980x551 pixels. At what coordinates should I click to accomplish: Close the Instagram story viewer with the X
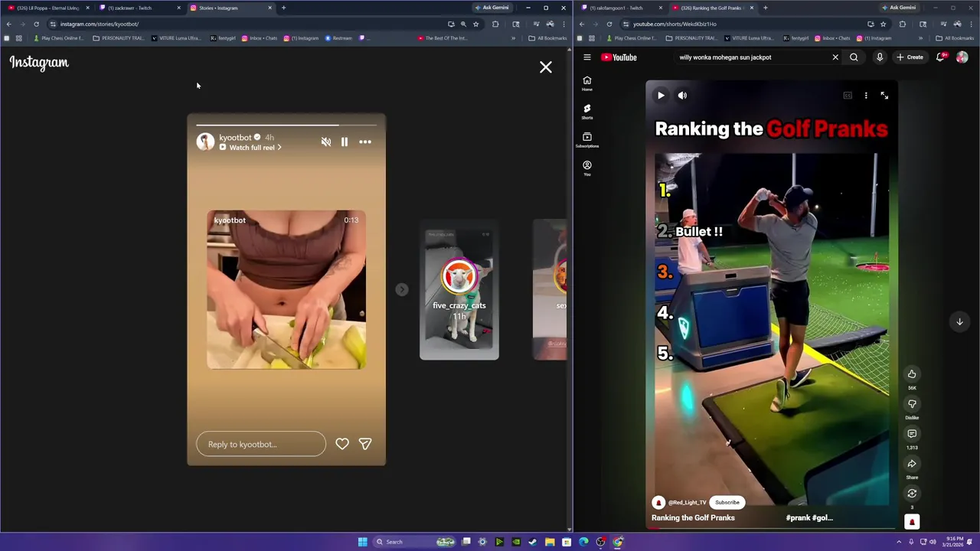click(546, 67)
